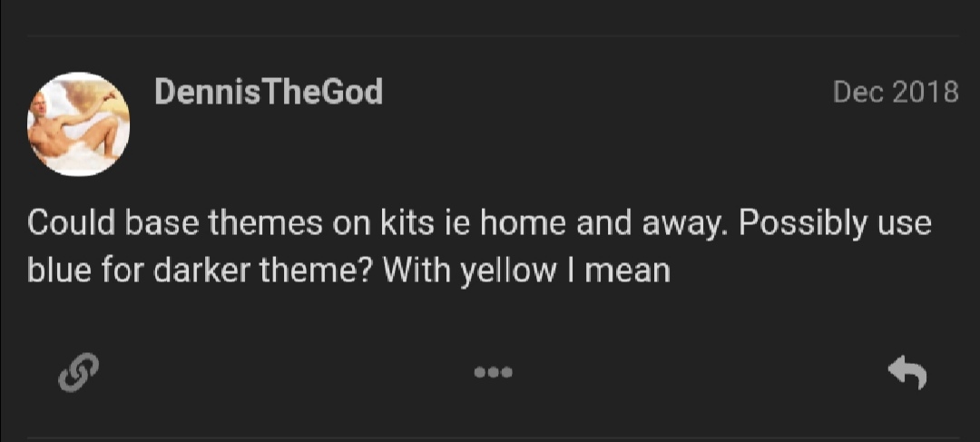Click the DennisTheGod username
Viewport: 980px width, 442px height.
point(269,92)
